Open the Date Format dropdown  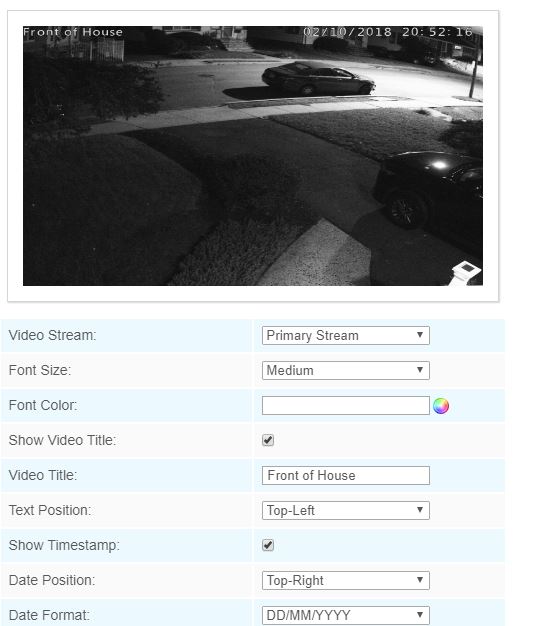point(346,615)
